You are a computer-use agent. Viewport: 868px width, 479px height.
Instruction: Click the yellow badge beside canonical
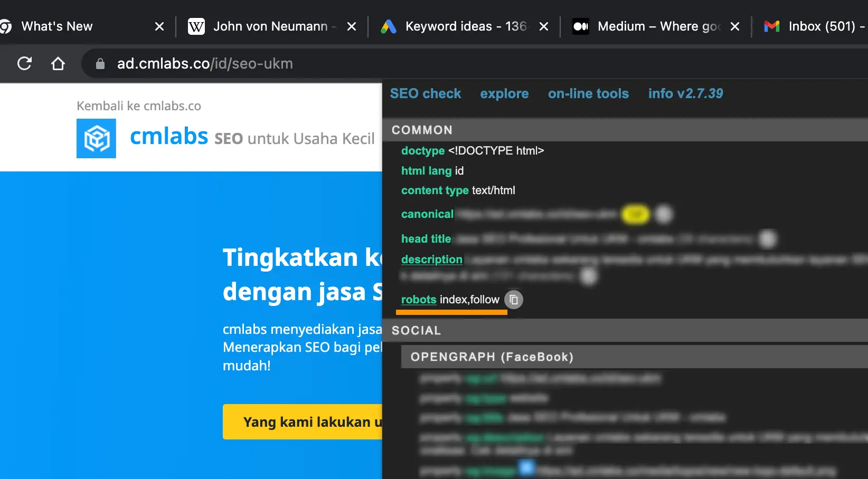click(635, 214)
